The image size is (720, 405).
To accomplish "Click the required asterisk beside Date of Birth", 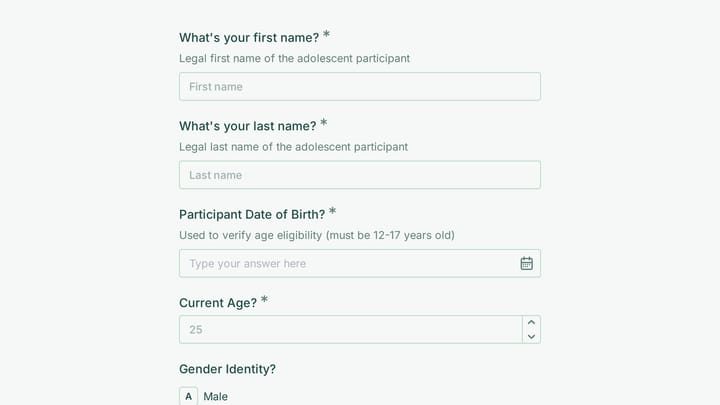I will tap(332, 211).
